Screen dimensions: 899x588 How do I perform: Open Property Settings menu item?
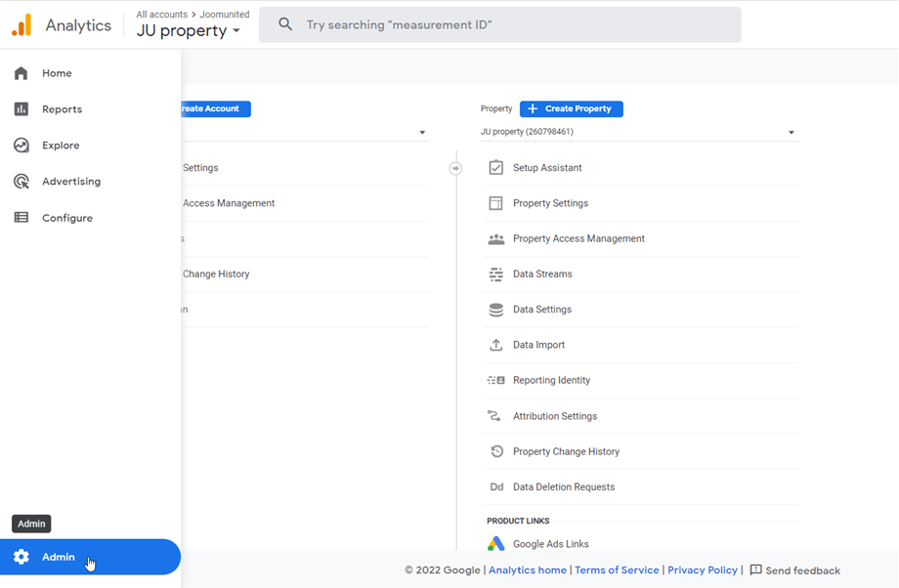pos(550,203)
